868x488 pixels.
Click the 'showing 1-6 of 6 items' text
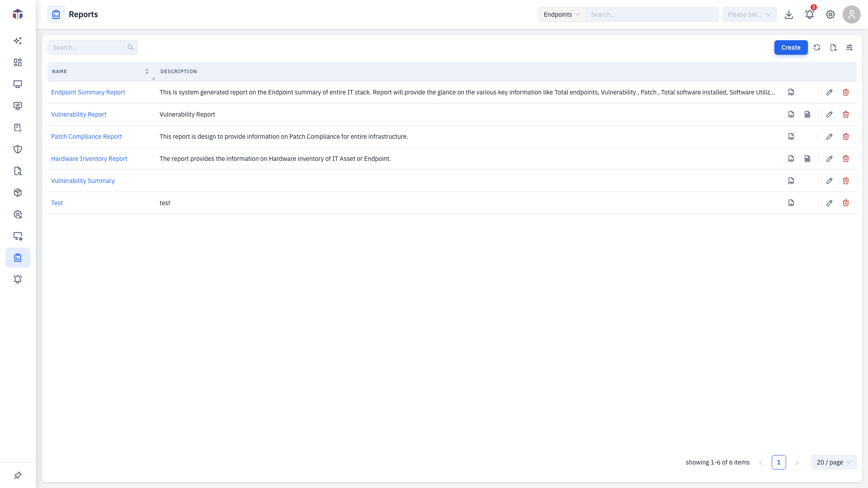point(717,462)
